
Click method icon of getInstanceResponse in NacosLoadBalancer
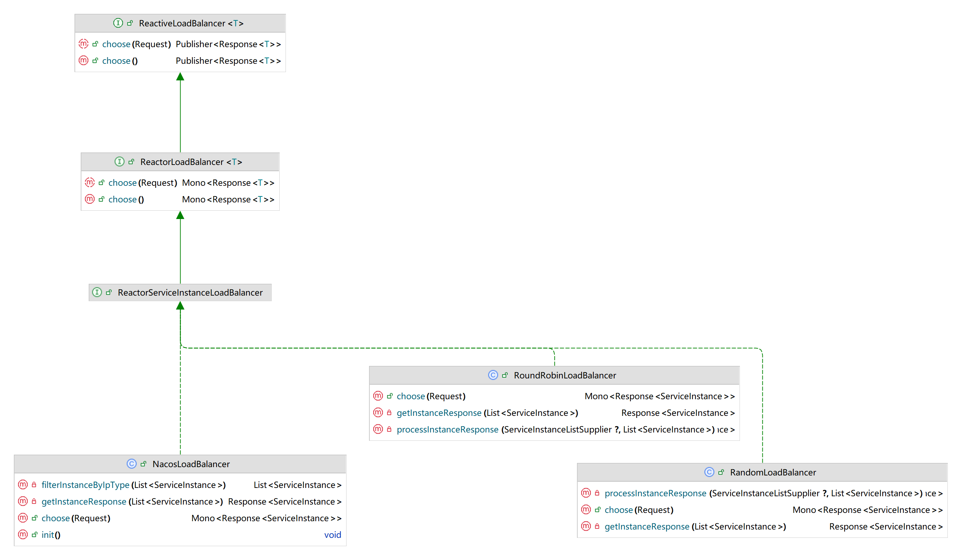23,501
